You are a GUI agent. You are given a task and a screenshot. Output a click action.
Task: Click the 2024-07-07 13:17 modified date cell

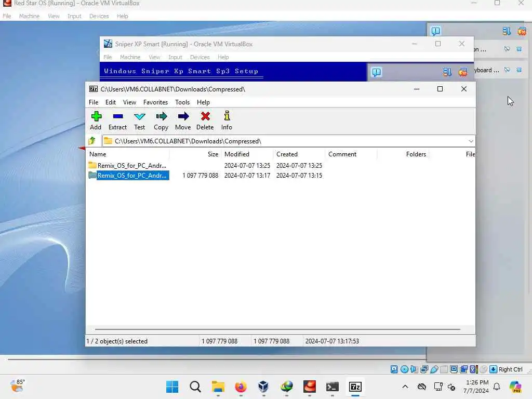247,176
